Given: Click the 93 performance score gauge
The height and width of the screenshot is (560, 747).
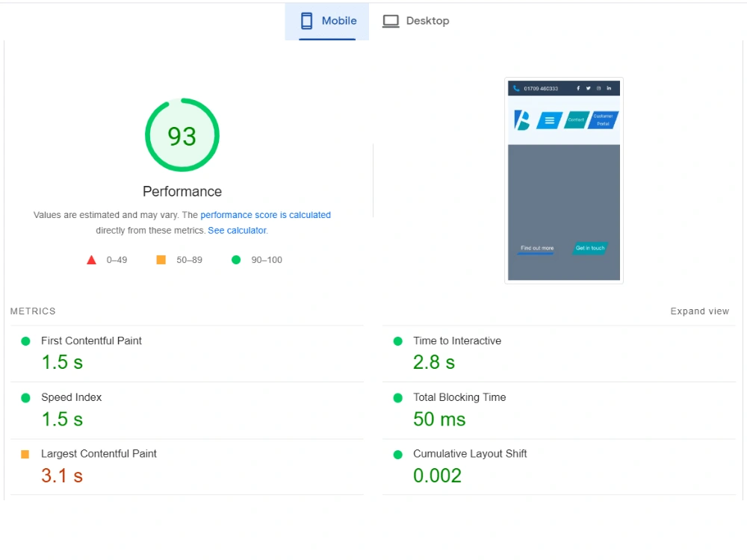Looking at the screenshot, I should [182, 135].
